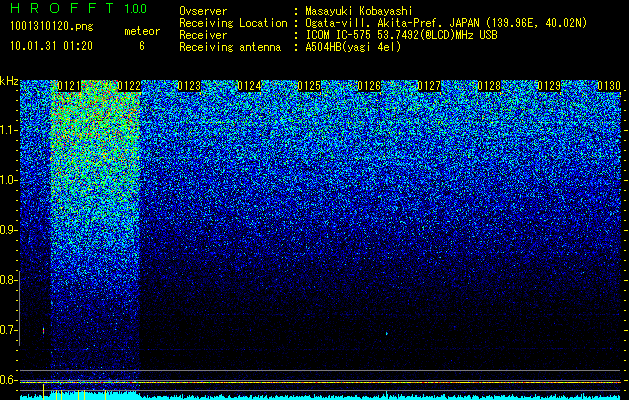Image resolution: width=629 pixels, height=400 pixels.
Task: Click the Ovserver field label
Action: pyautogui.click(x=203, y=12)
